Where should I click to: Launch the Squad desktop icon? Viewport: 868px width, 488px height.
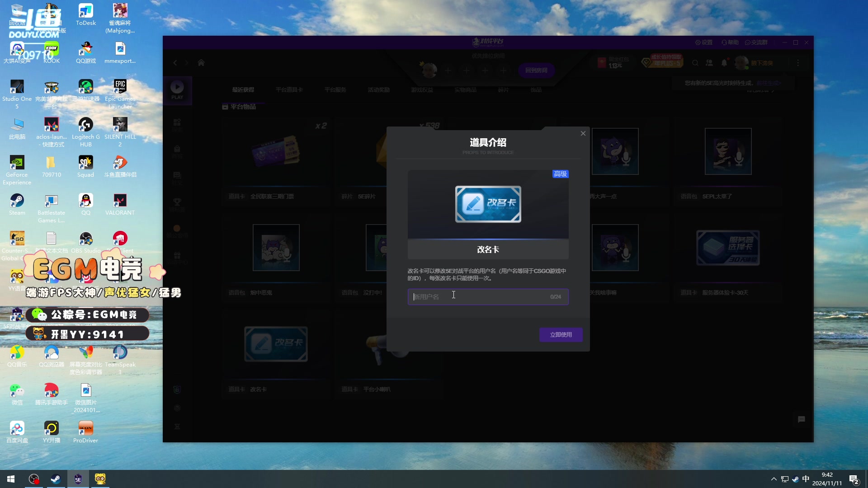(86, 163)
